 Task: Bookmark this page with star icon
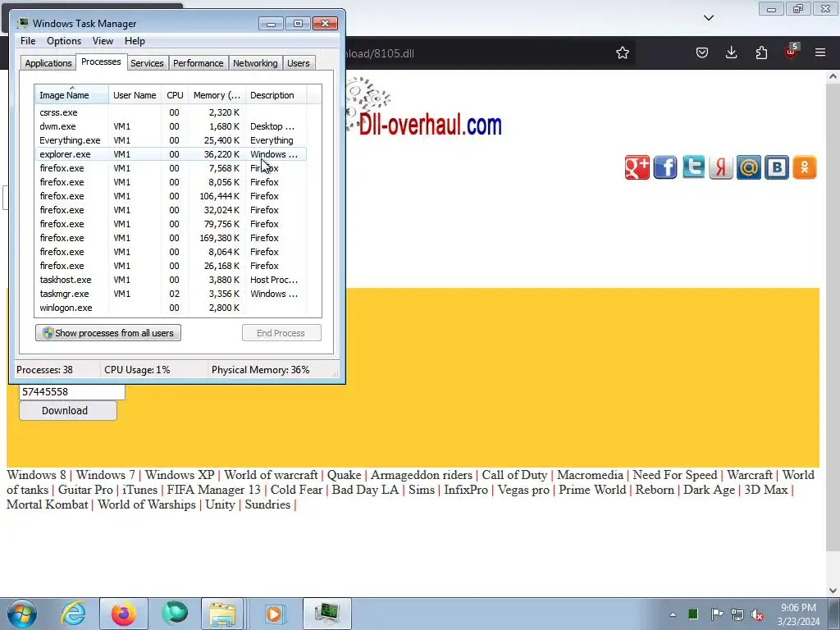click(x=622, y=53)
